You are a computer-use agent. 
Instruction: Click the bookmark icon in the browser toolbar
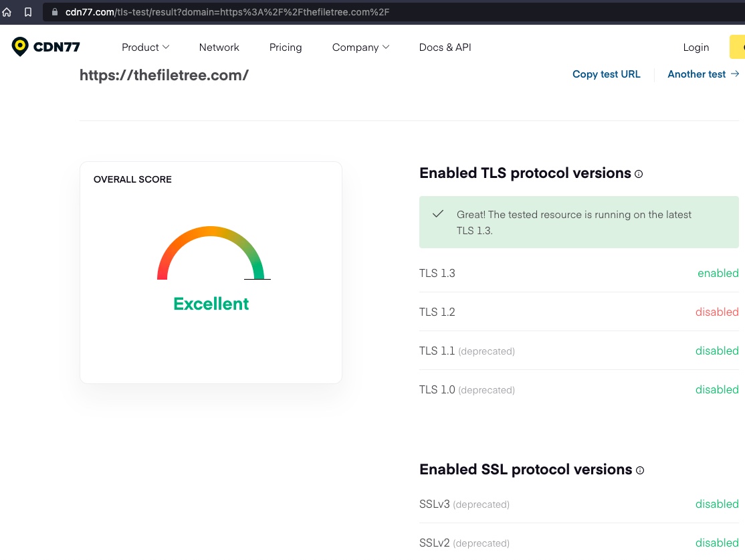click(x=27, y=11)
